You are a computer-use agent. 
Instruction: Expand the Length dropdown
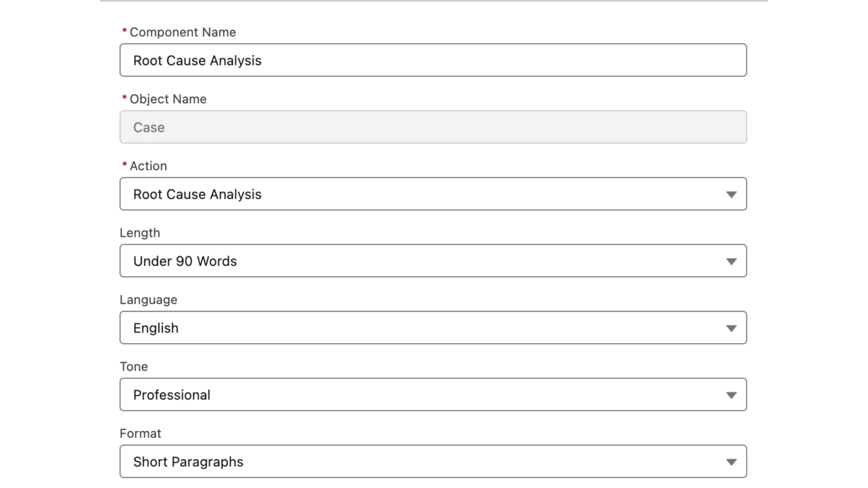732,261
